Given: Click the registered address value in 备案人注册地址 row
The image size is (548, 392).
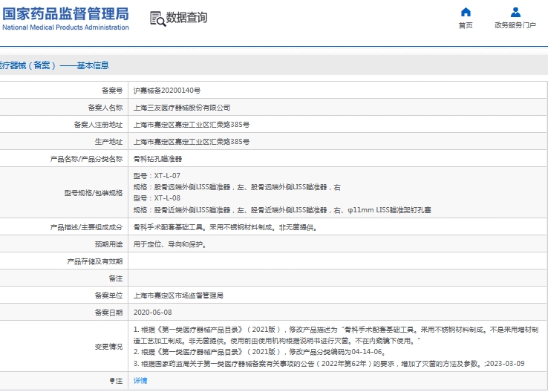Looking at the screenshot, I should (x=191, y=125).
